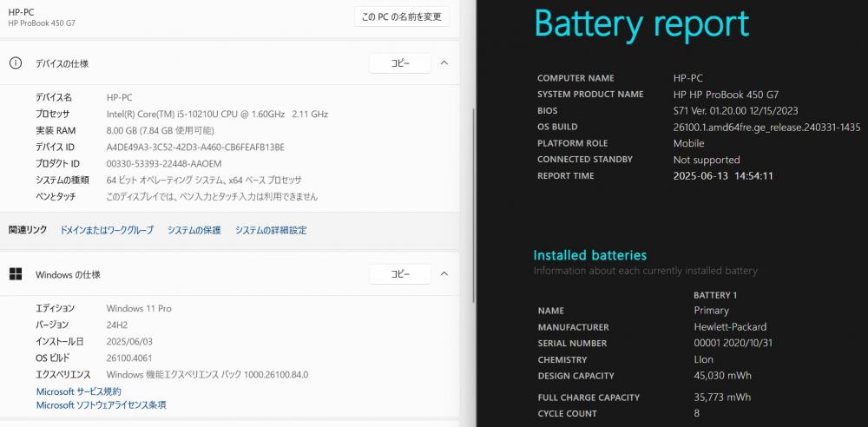
Task: Click the SERIAL NUMBER label in battery report
Action: point(572,344)
